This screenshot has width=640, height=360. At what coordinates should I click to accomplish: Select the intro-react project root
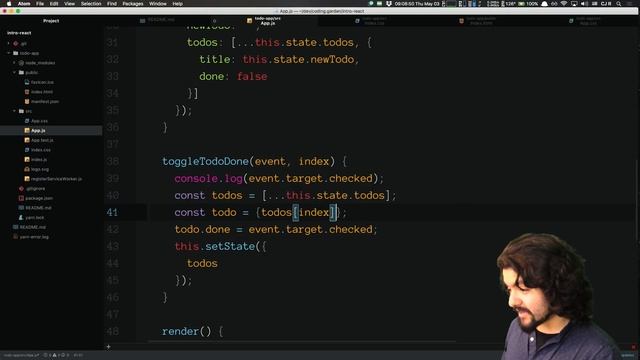tap(19, 33)
